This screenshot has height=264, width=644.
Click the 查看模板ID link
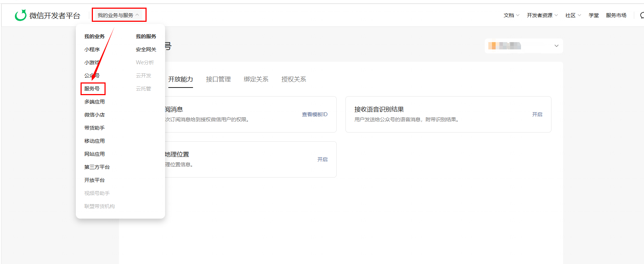coord(315,114)
